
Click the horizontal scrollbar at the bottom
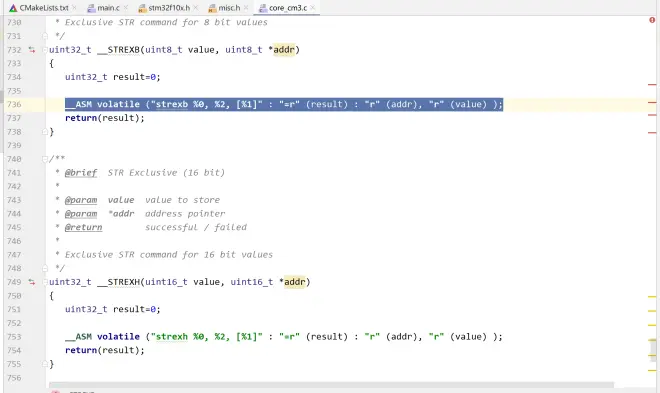(x=331, y=385)
